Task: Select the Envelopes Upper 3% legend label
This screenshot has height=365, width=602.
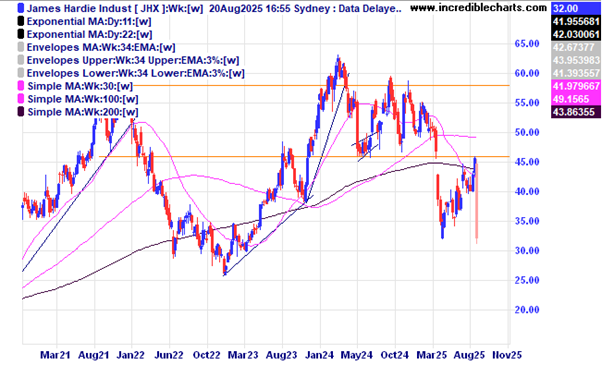Action: pos(133,61)
